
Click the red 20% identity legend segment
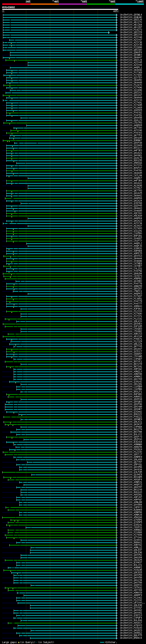click(16, 4)
